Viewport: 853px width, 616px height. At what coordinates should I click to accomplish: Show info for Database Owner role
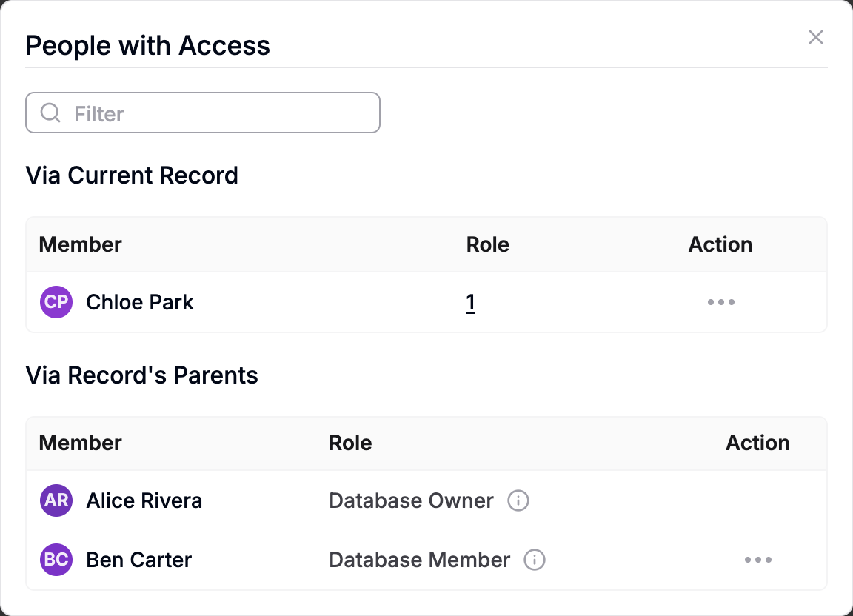click(x=518, y=500)
